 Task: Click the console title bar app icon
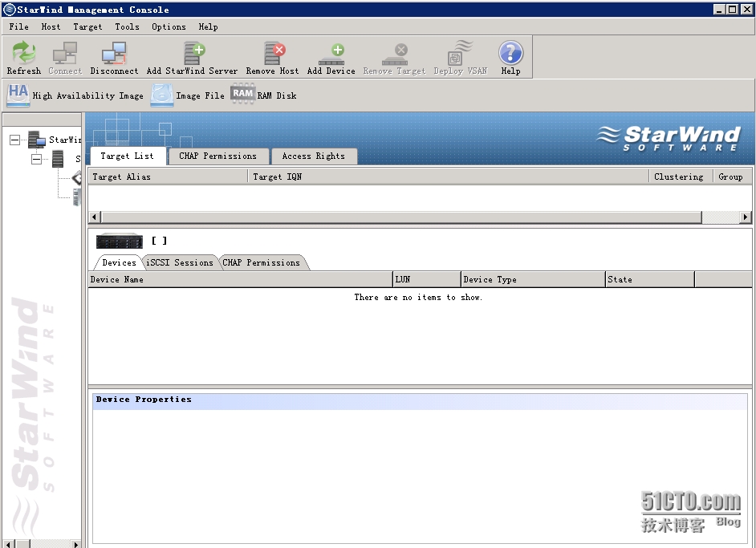click(9, 10)
